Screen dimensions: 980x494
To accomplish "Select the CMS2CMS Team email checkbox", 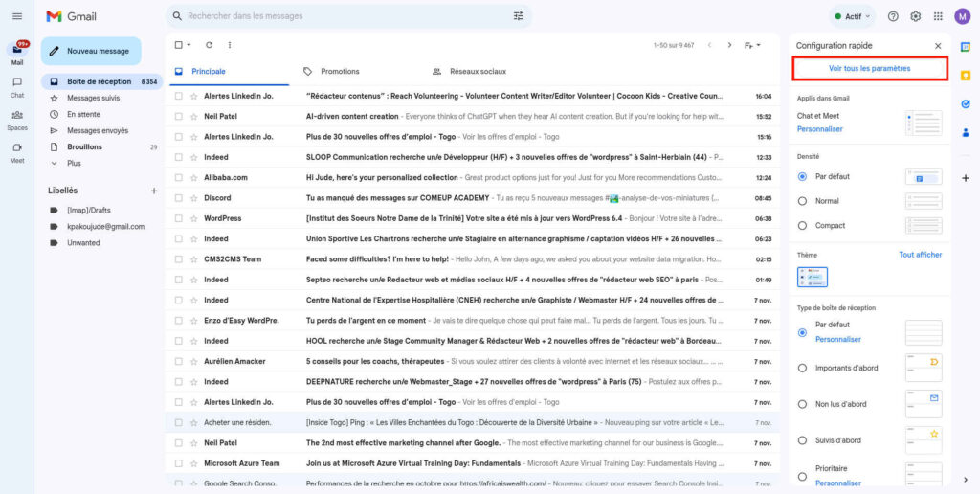I will (179, 259).
